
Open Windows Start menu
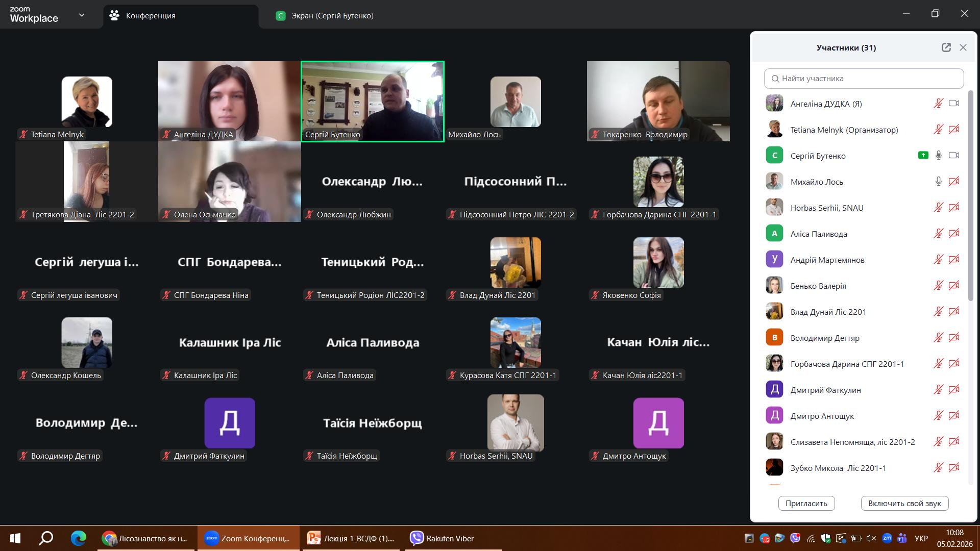click(x=15, y=538)
